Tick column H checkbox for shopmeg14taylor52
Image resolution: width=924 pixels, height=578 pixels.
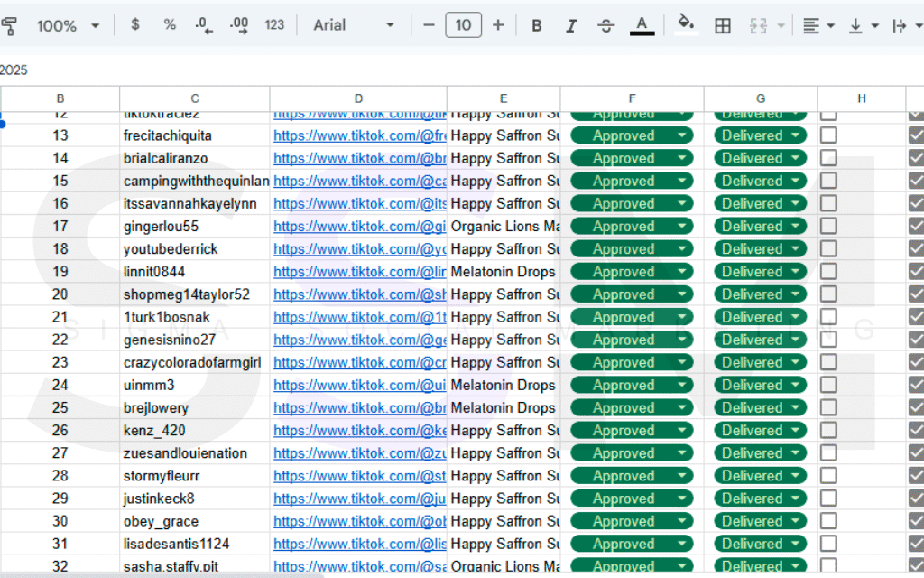[x=828, y=294]
